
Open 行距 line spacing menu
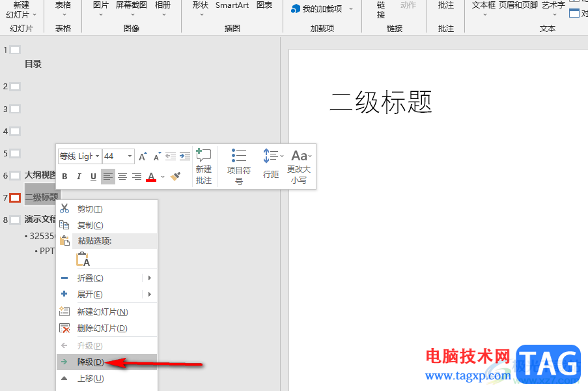point(273,163)
